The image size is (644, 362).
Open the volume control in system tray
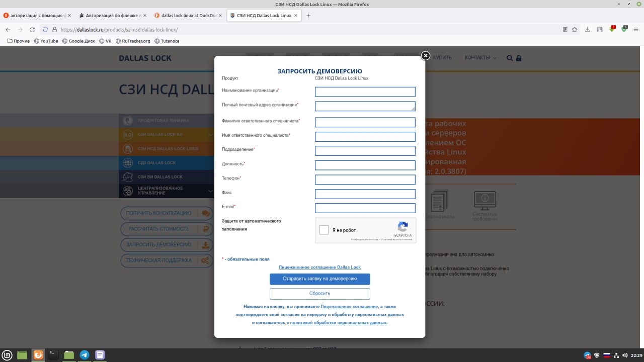(x=624, y=355)
